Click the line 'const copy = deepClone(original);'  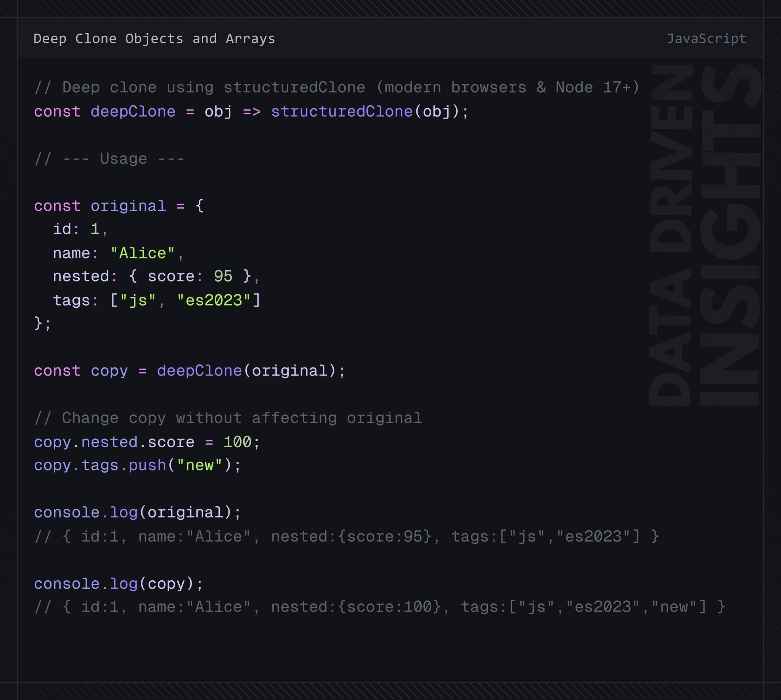[x=190, y=371]
